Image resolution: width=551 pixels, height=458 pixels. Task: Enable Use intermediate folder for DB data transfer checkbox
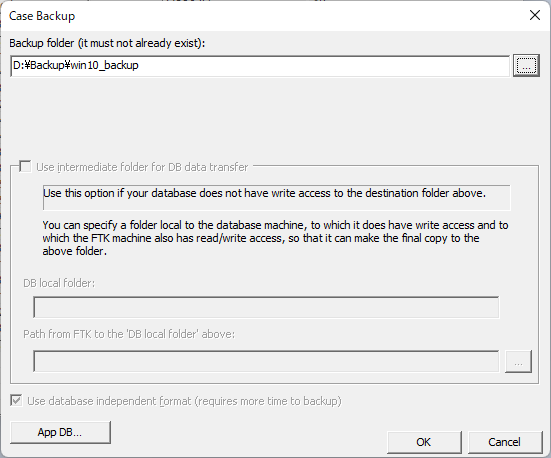(25, 167)
